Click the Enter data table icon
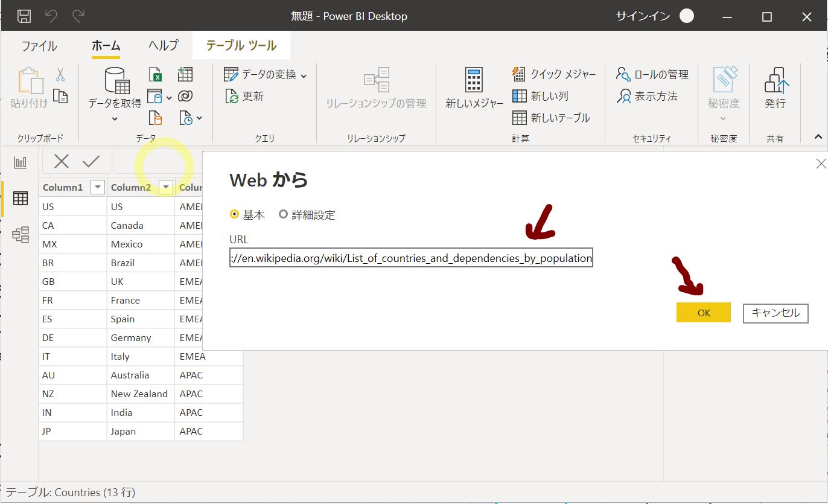The image size is (828, 504). (x=185, y=75)
